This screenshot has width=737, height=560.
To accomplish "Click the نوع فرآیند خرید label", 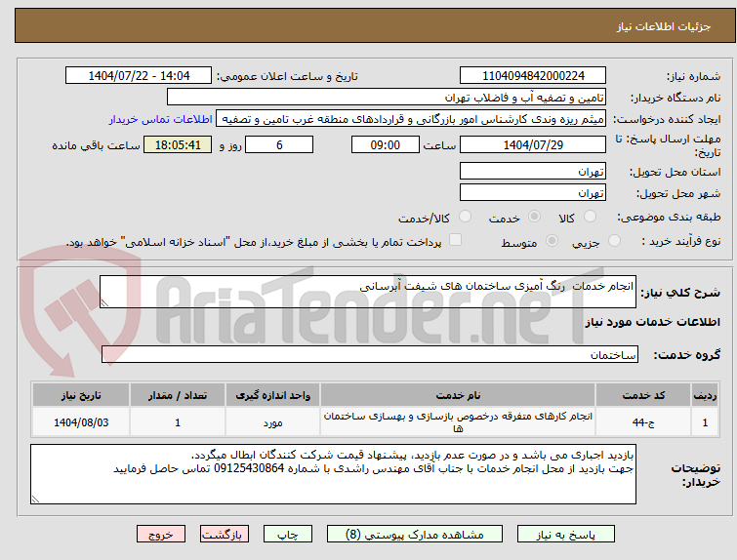I will point(681,241).
